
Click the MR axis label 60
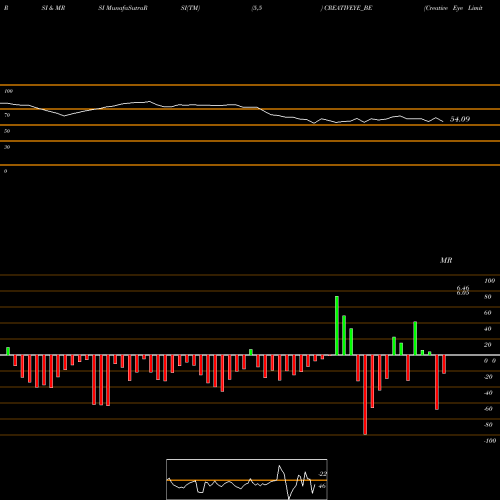click(488, 313)
